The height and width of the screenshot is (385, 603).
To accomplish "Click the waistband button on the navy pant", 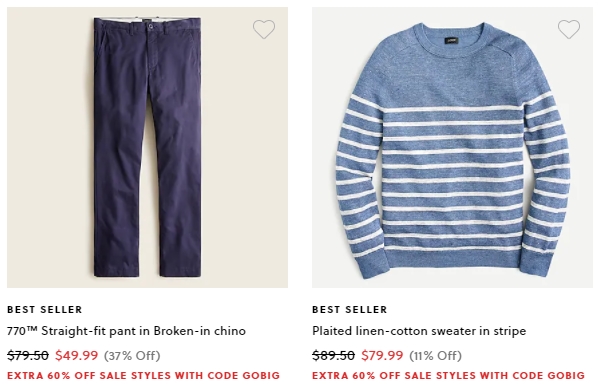I will pyautogui.click(x=151, y=27).
